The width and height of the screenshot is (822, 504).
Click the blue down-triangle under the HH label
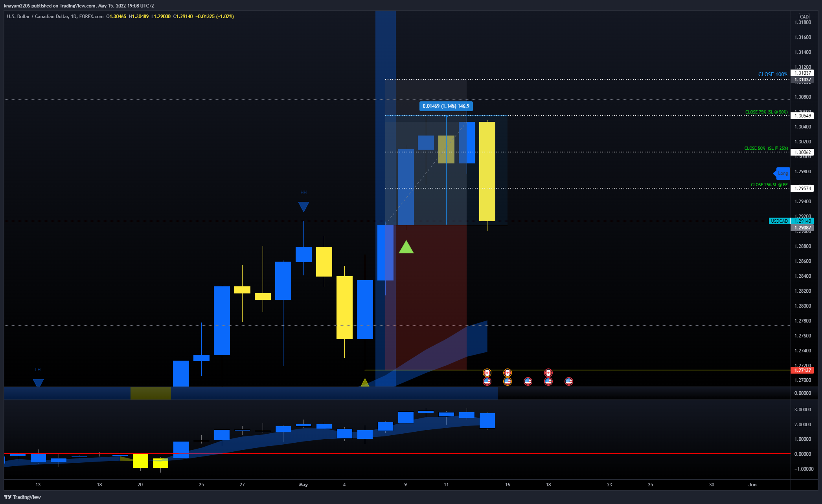pyautogui.click(x=303, y=206)
